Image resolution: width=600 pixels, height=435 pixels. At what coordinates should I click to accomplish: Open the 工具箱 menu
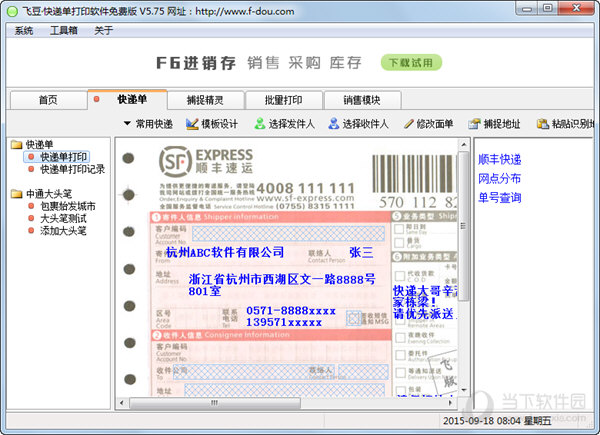pos(64,30)
